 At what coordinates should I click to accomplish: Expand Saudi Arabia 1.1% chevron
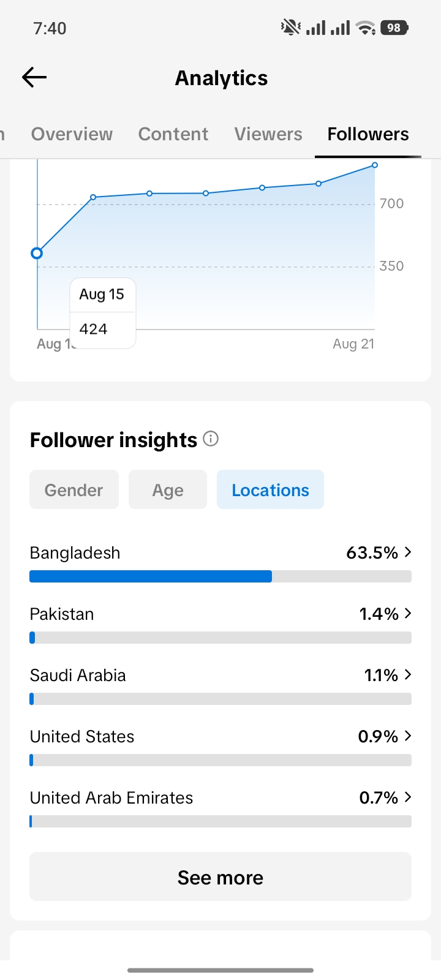[x=408, y=674]
